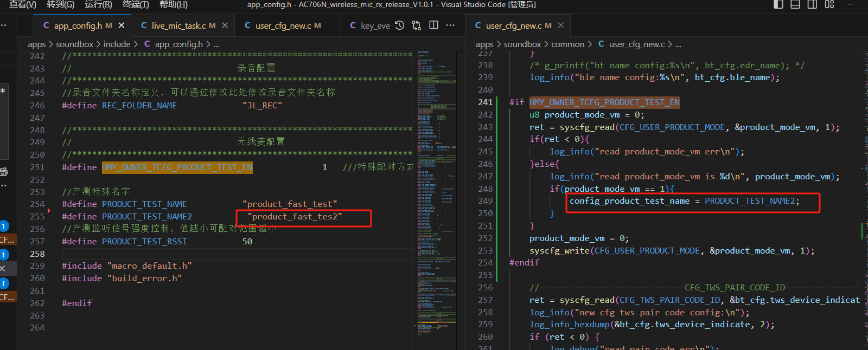This screenshot has width=868, height=350.
Task: Click the highlighted HMY_OWNER_TCFG_PRODUCT_TEST_EN define in left editor
Action: pyautogui.click(x=177, y=167)
